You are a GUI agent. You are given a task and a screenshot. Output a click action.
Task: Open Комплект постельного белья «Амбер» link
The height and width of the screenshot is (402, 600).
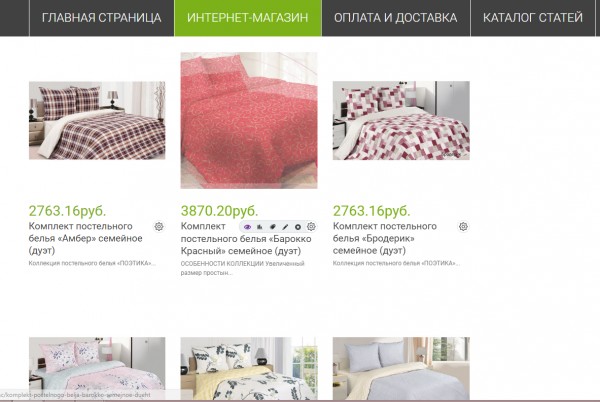85,238
